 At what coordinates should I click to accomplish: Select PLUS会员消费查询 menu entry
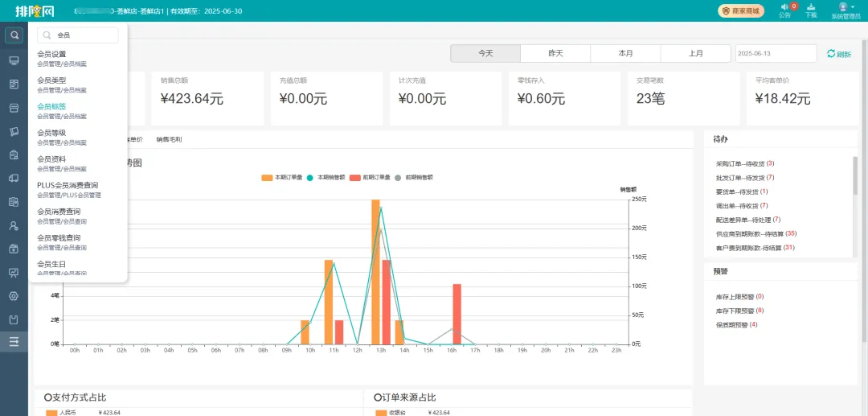pos(68,185)
